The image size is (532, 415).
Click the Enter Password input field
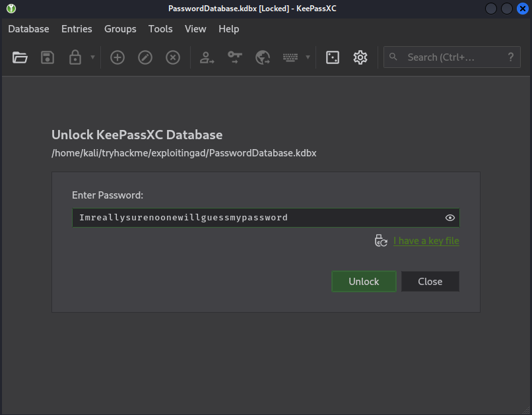coord(265,218)
